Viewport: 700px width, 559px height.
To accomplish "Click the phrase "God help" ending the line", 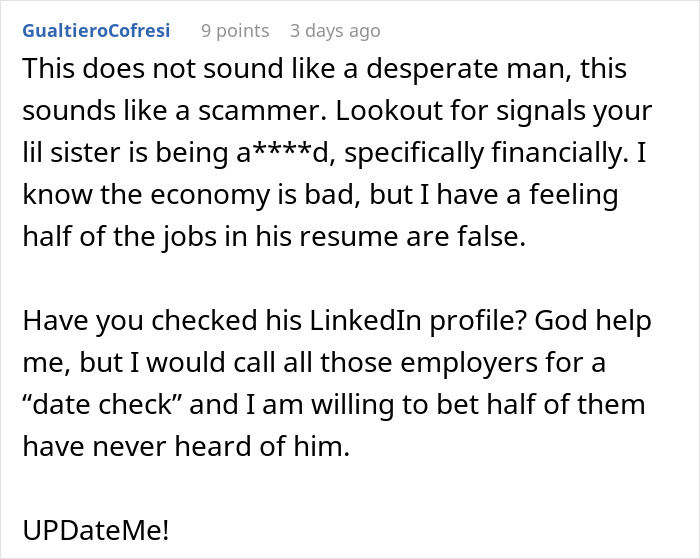I will tap(593, 320).
